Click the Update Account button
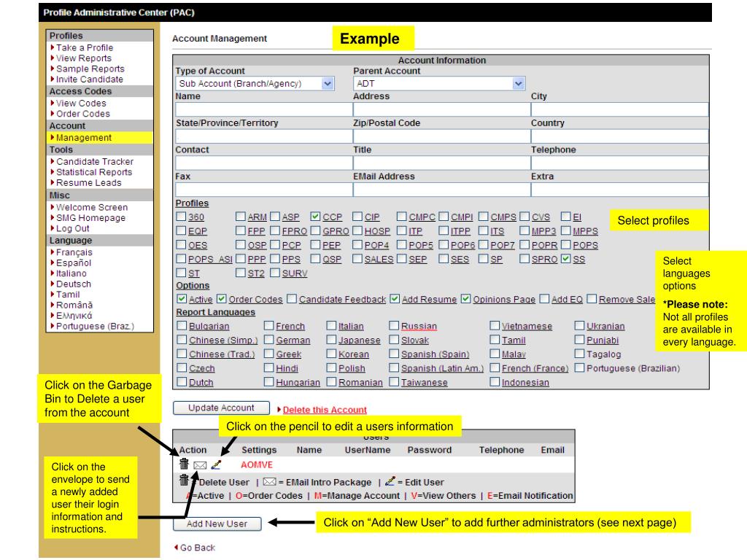Screen dimensions: 747x560 (x=221, y=408)
